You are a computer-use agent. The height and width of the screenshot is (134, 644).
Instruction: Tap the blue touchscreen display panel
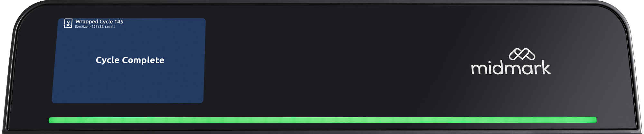(x=128, y=61)
